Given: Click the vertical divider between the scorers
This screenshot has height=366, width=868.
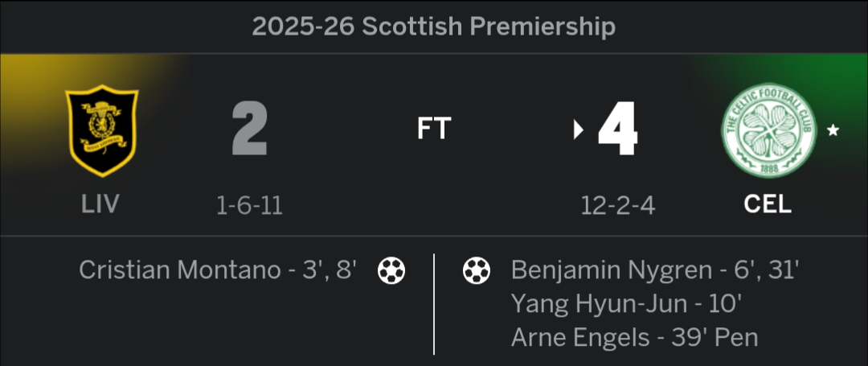Looking at the screenshot, I should (x=434, y=304).
